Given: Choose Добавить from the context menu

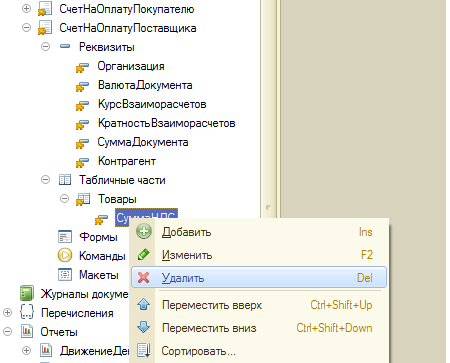Looking at the screenshot, I should 259,232.
